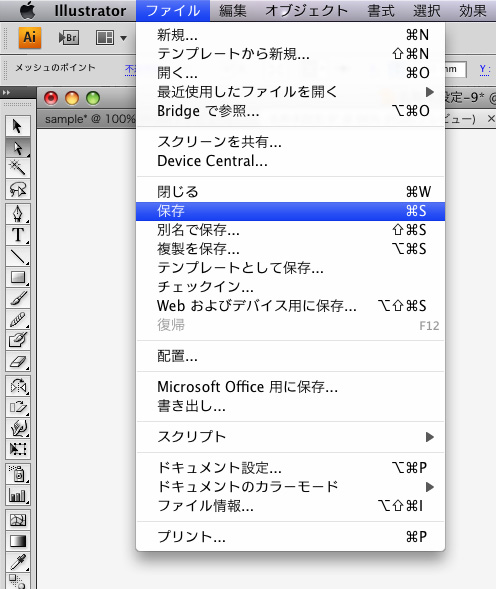Viewport: 496px width, 589px height.
Task: Select the Gradient tool
Action: pyautogui.click(x=18, y=541)
